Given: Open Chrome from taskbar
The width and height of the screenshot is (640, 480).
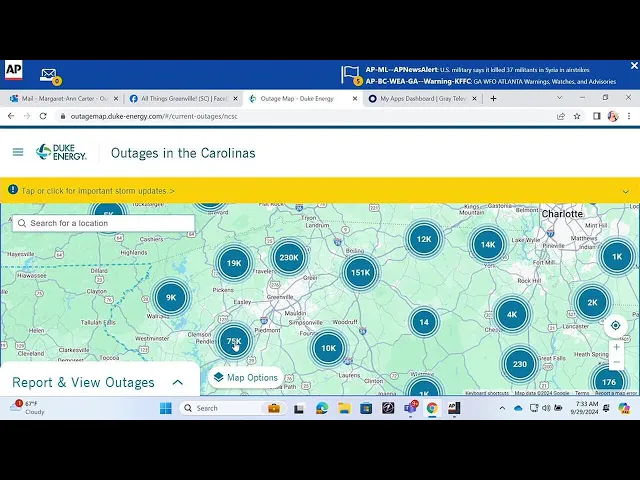Looking at the screenshot, I should (432, 408).
